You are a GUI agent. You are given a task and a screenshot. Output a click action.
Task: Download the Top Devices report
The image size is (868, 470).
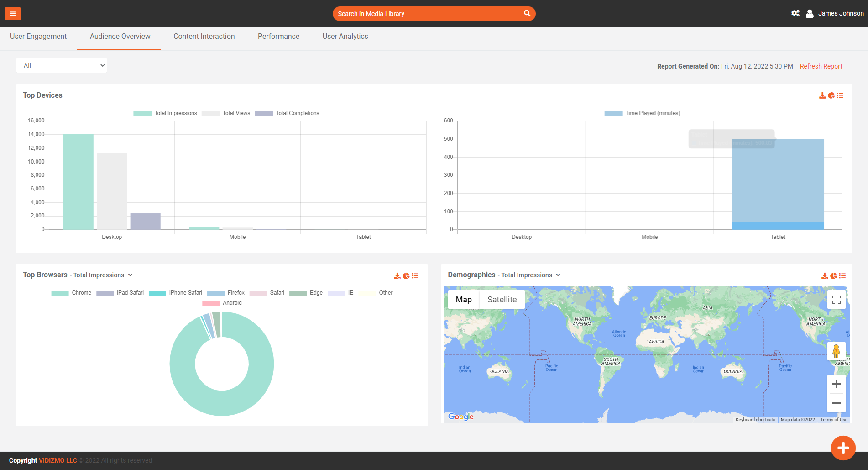(x=822, y=95)
